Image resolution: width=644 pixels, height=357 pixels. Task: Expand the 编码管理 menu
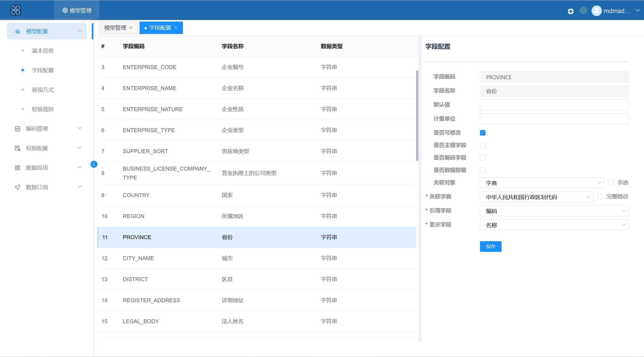(x=80, y=128)
